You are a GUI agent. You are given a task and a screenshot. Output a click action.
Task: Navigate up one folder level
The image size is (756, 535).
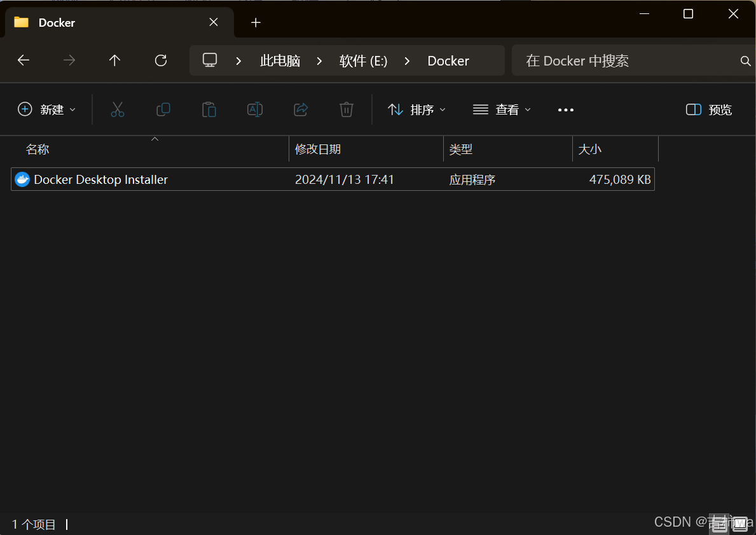pyautogui.click(x=114, y=60)
